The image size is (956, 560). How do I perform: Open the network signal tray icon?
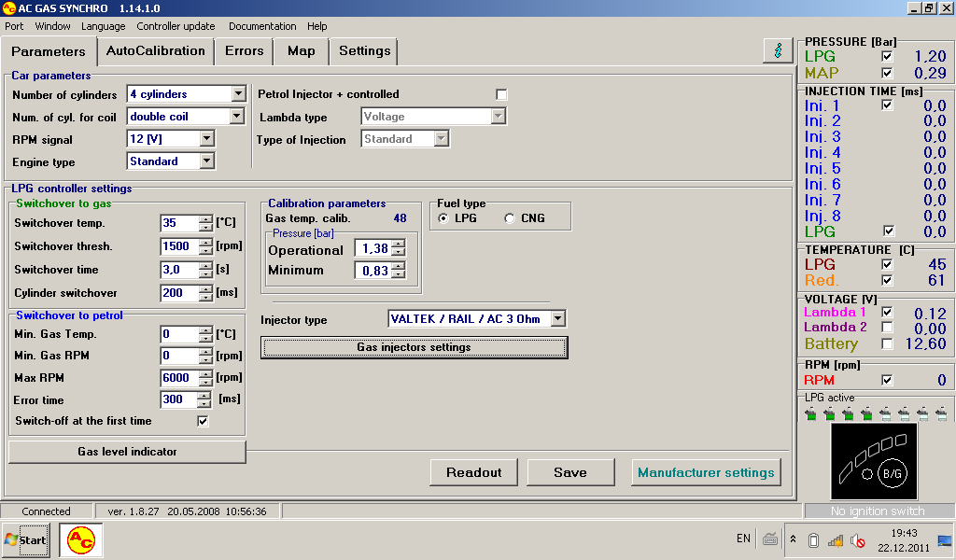pyautogui.click(x=836, y=539)
